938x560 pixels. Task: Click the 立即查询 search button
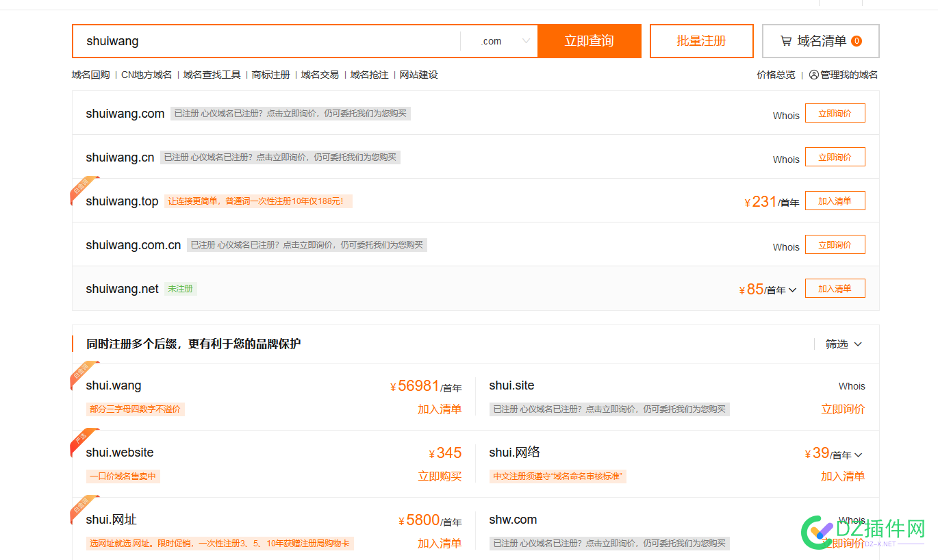[589, 41]
